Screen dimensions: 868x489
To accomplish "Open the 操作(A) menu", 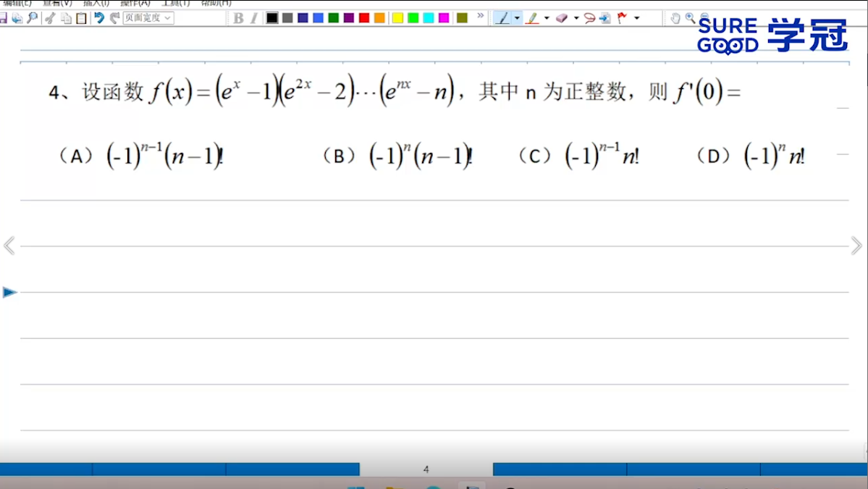I will coord(135,3).
